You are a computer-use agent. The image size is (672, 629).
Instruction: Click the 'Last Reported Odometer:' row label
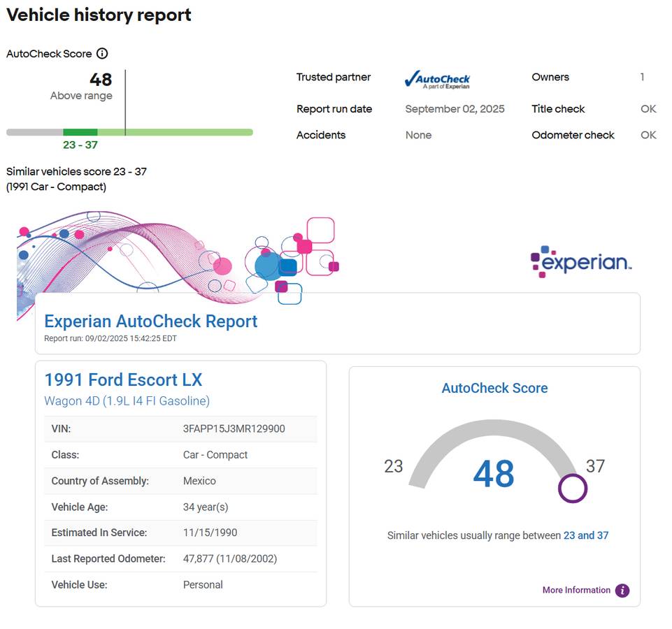108,558
